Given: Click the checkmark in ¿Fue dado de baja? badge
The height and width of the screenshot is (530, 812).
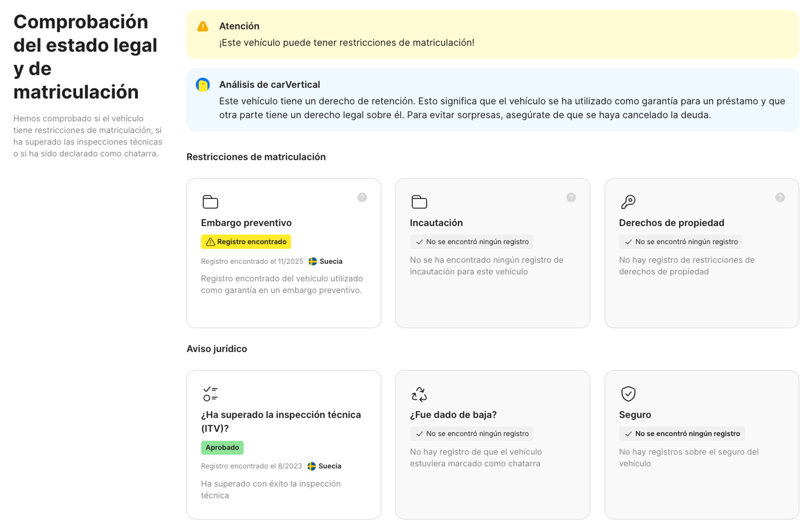Looking at the screenshot, I should tap(419, 434).
